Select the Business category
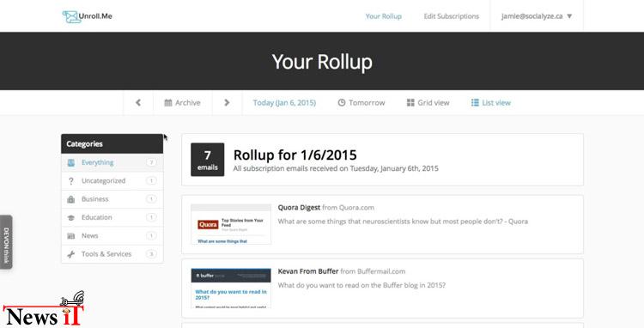 pos(112,199)
